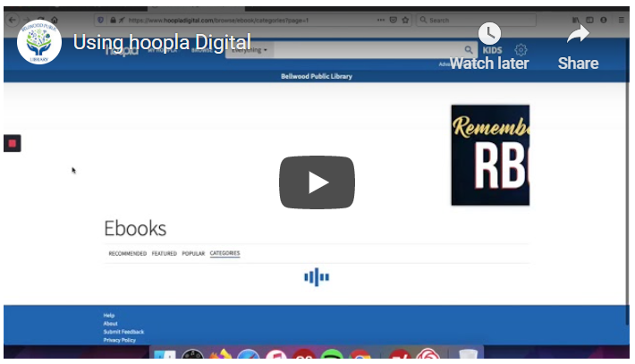The width and height of the screenshot is (635, 364).
Task: Click the Ebooks heading
Action: pyautogui.click(x=135, y=228)
